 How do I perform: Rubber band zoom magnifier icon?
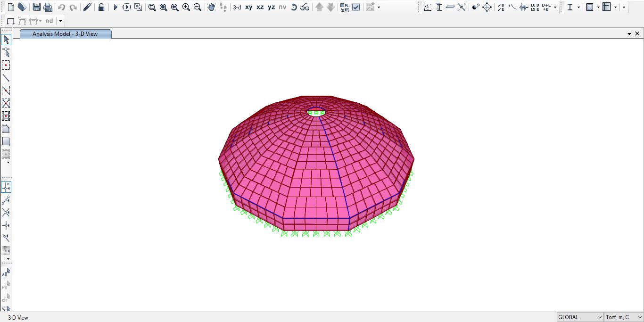click(x=152, y=7)
